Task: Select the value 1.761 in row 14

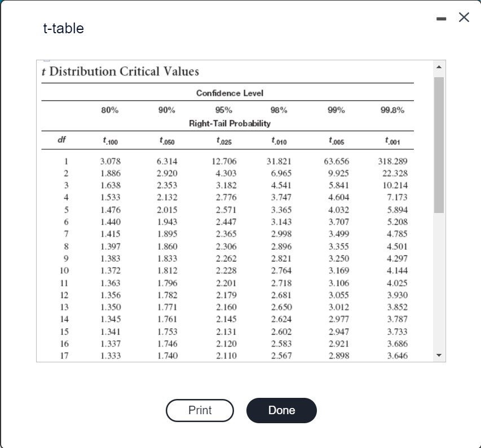Action: tap(167, 319)
